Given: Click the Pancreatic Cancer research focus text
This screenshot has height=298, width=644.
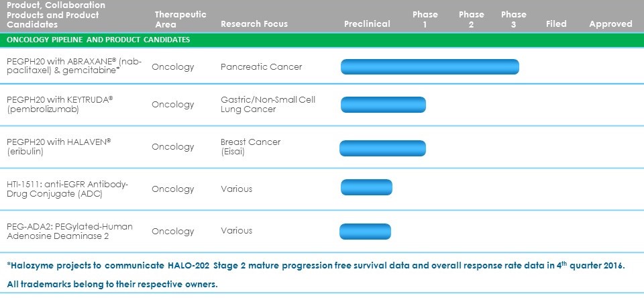Looking at the screenshot, I should (x=261, y=67).
